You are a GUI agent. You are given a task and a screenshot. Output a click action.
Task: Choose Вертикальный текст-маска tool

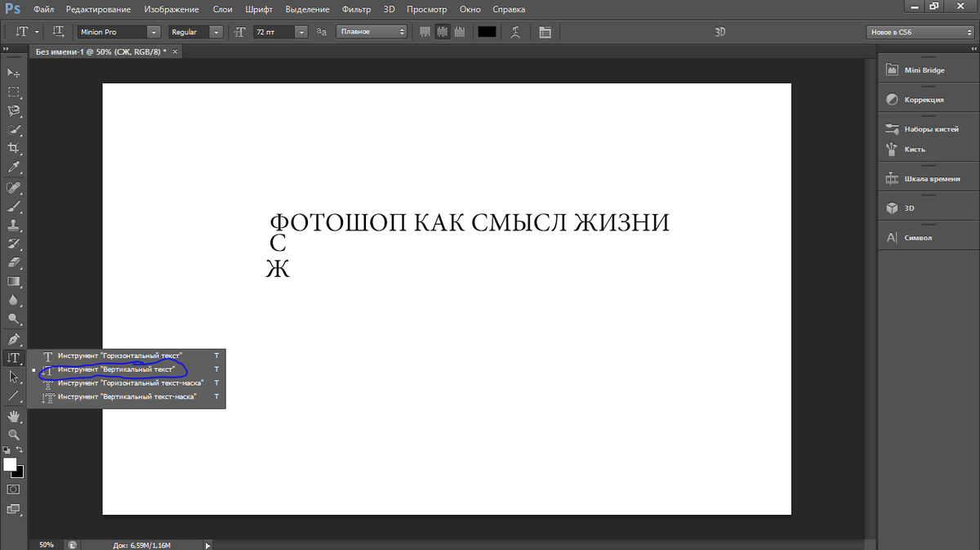pos(127,396)
